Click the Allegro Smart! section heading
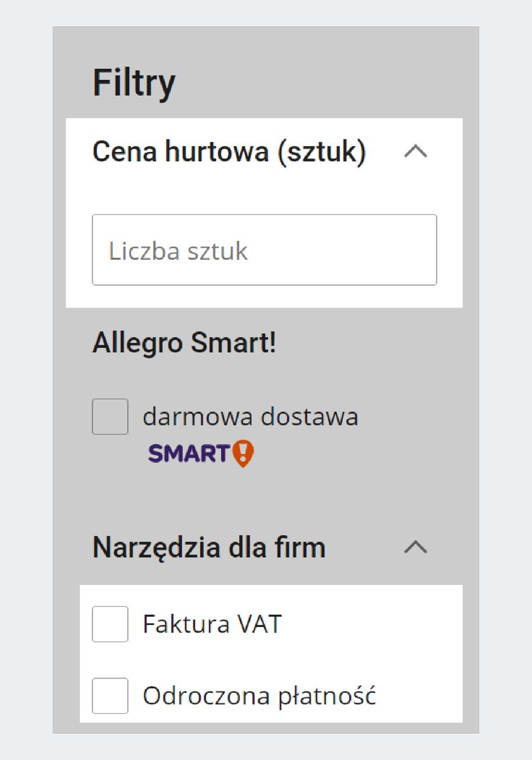The image size is (532, 760). (184, 343)
